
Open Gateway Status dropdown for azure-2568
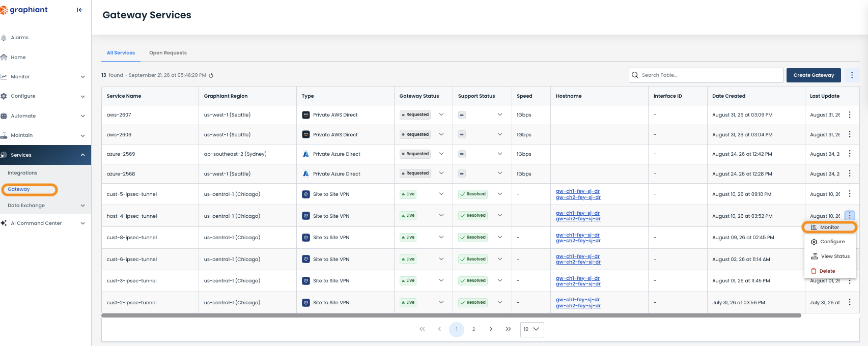click(x=441, y=173)
